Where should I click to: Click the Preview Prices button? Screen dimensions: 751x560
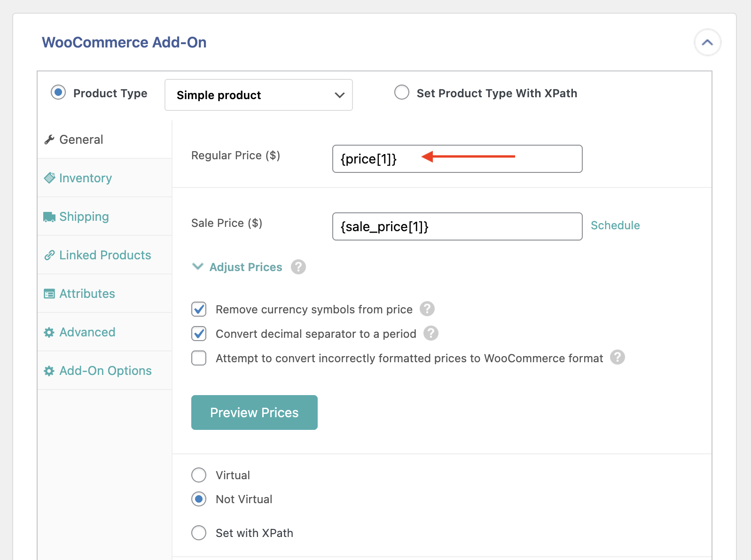254,412
